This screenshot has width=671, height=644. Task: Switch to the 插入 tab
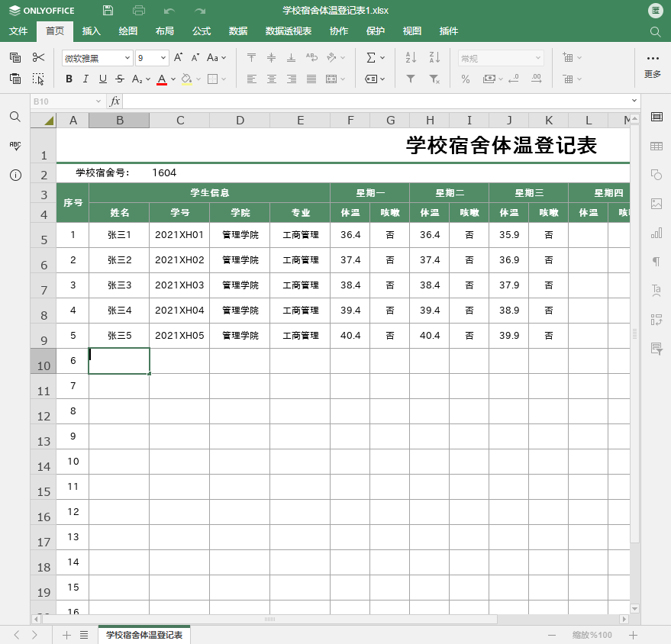pos(91,31)
